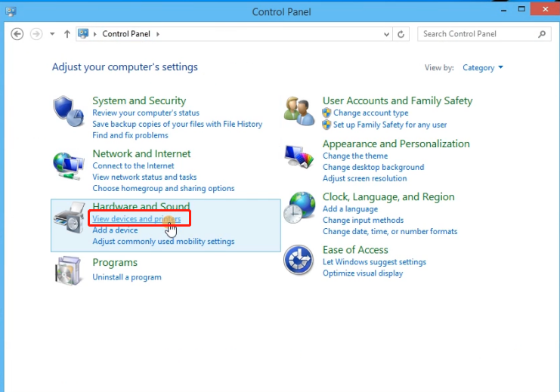Open Clock, Language, and Region heading

388,196
